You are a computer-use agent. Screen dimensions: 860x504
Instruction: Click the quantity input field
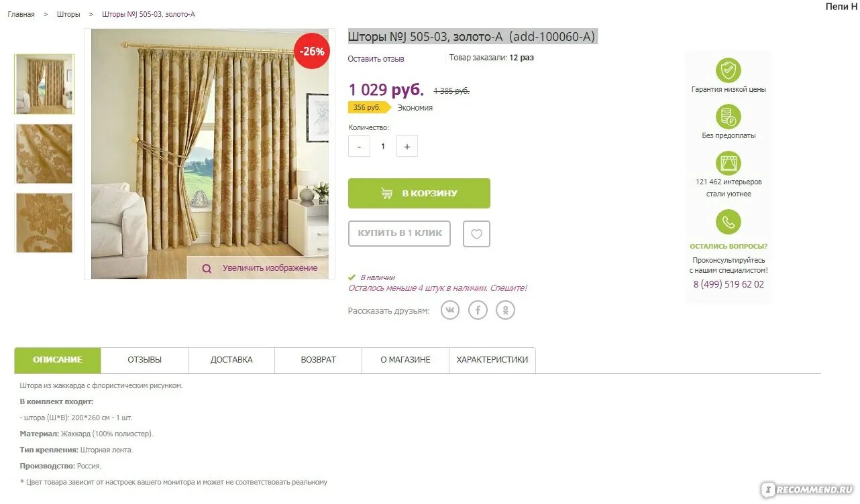coord(383,146)
